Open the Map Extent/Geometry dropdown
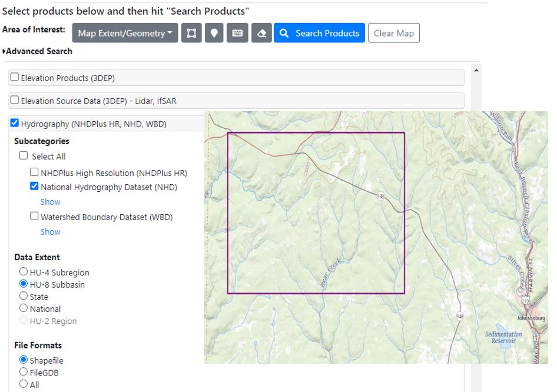This screenshot has width=557, height=392. (125, 33)
